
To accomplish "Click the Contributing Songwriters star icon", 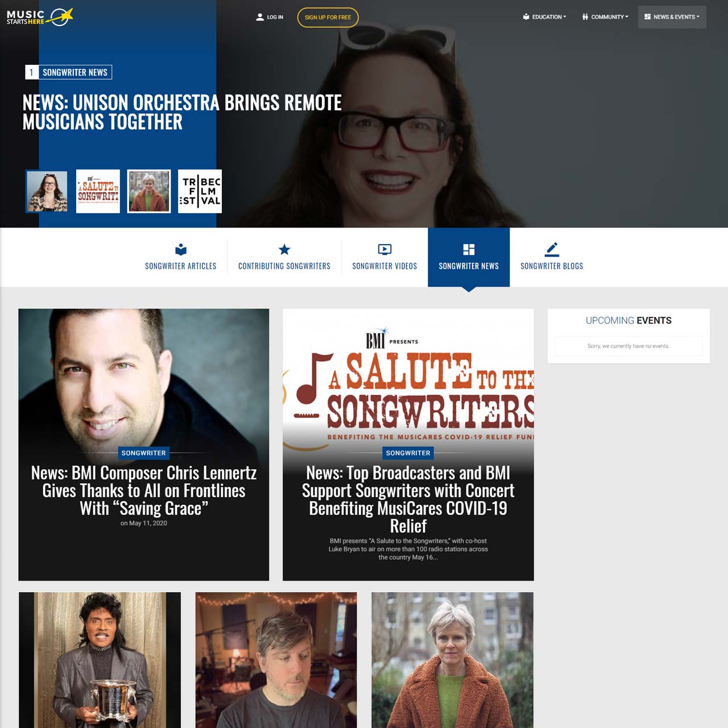I will [284, 249].
